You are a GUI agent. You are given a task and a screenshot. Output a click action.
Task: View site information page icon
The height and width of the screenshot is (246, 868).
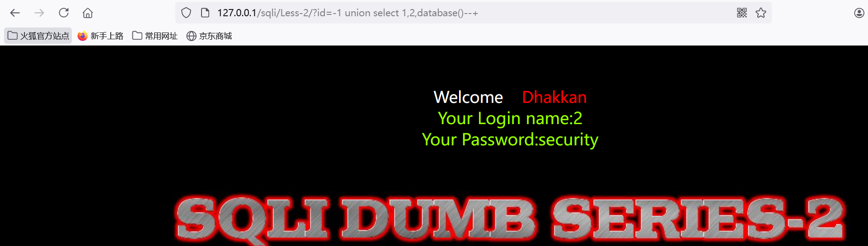pos(205,13)
